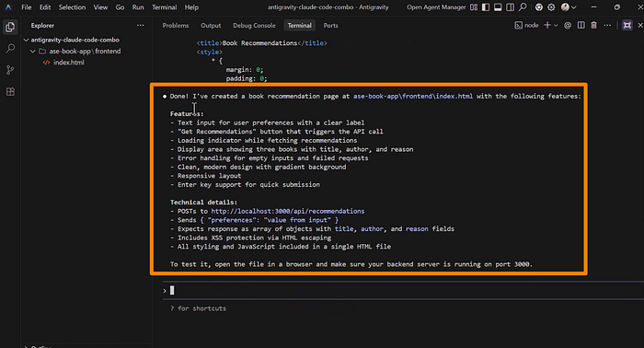Open the Edit menu
Image resolution: width=644 pixels, height=348 pixels.
(45, 7)
